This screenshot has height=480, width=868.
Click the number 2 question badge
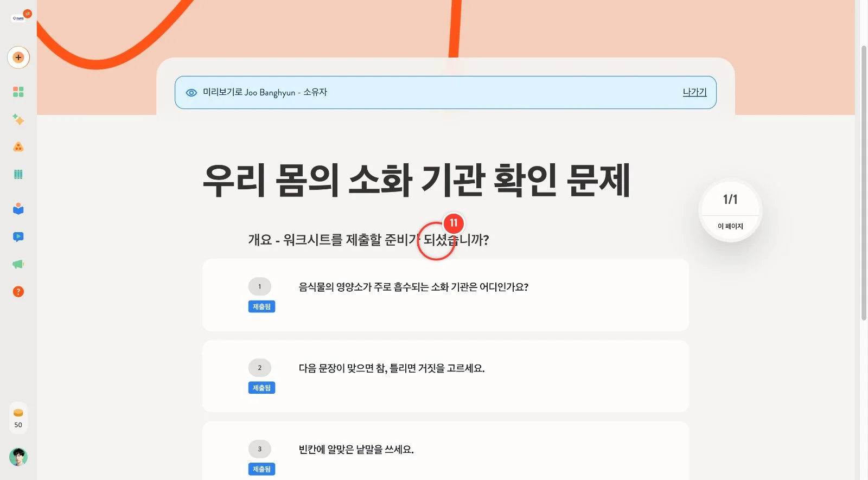[x=259, y=368]
